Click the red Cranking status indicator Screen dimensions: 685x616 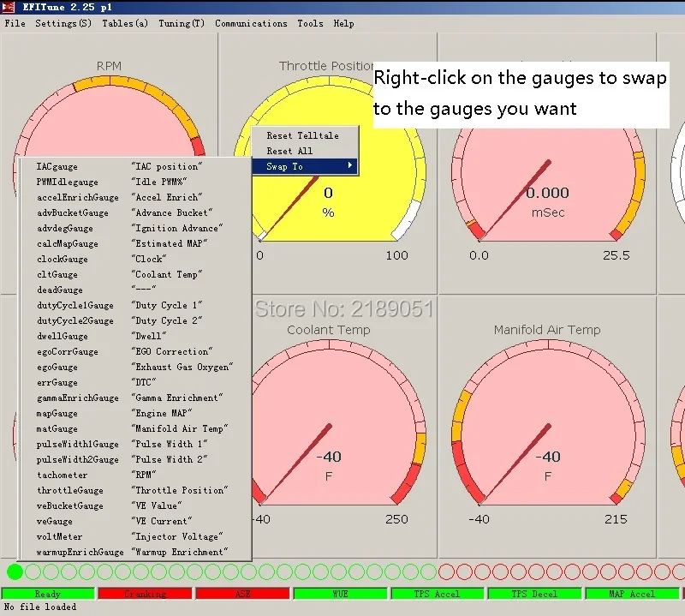145,594
